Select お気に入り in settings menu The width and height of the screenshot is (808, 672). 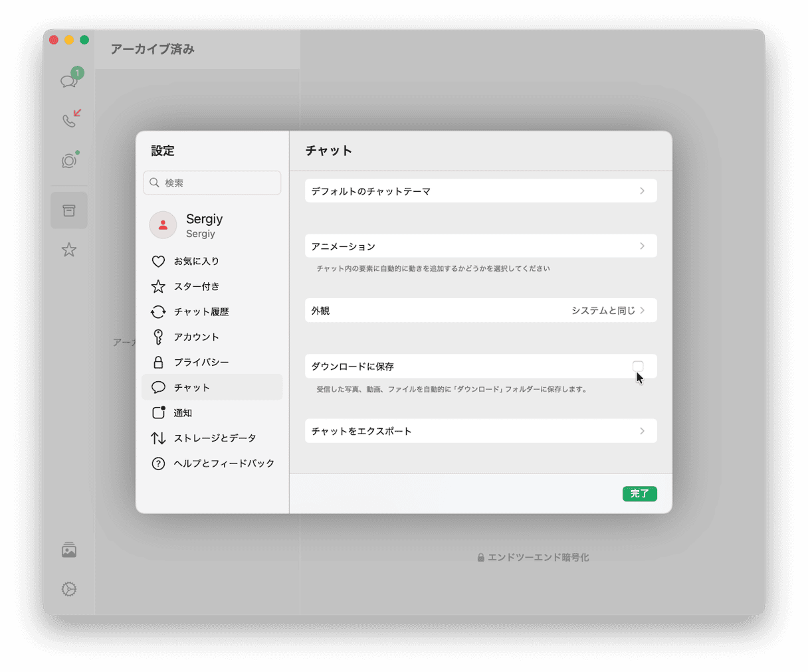click(x=212, y=261)
